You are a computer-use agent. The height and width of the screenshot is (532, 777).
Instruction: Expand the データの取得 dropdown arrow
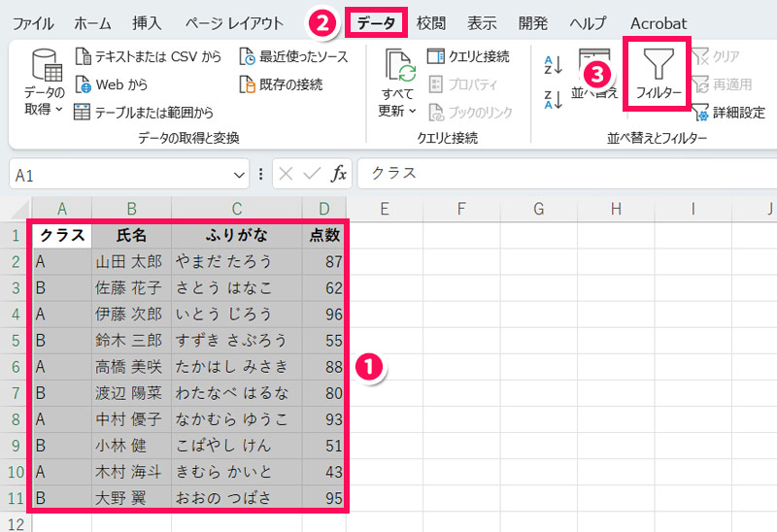pyautogui.click(x=59, y=109)
